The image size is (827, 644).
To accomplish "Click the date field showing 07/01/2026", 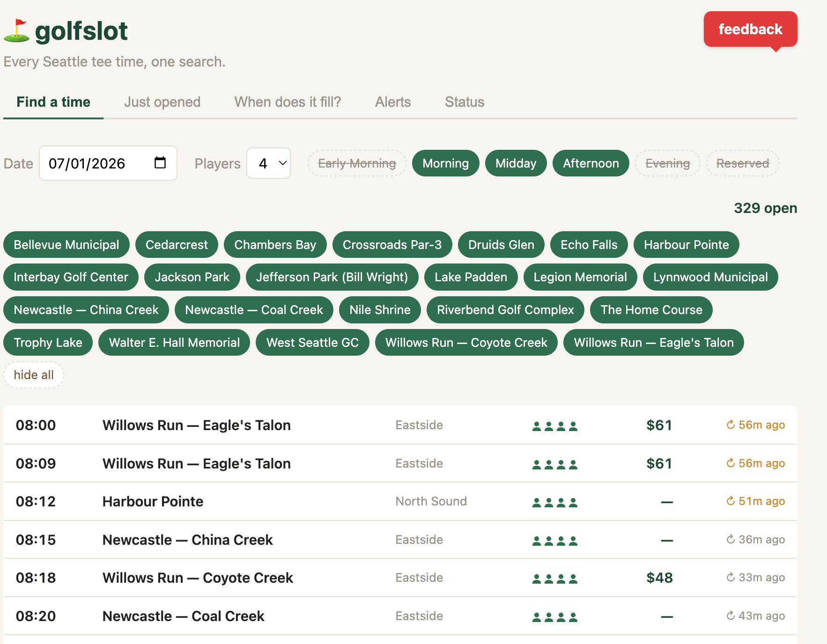I will 108,163.
